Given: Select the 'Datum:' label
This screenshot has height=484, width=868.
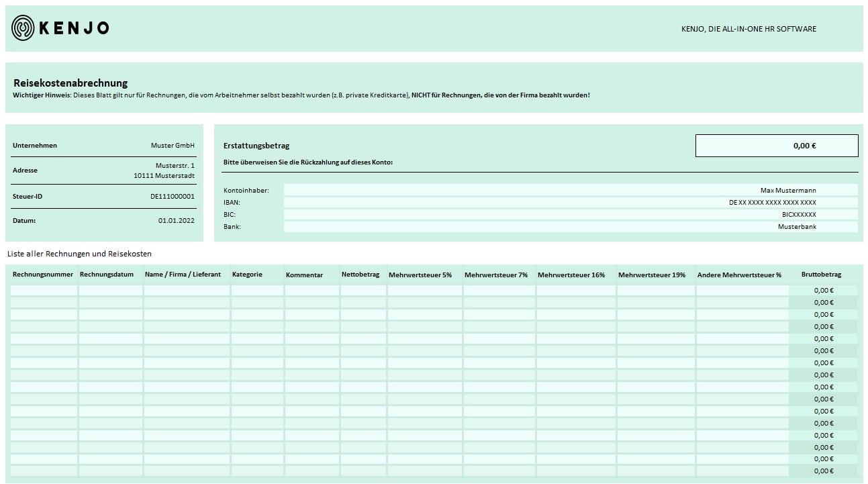Looking at the screenshot, I should pos(24,220).
